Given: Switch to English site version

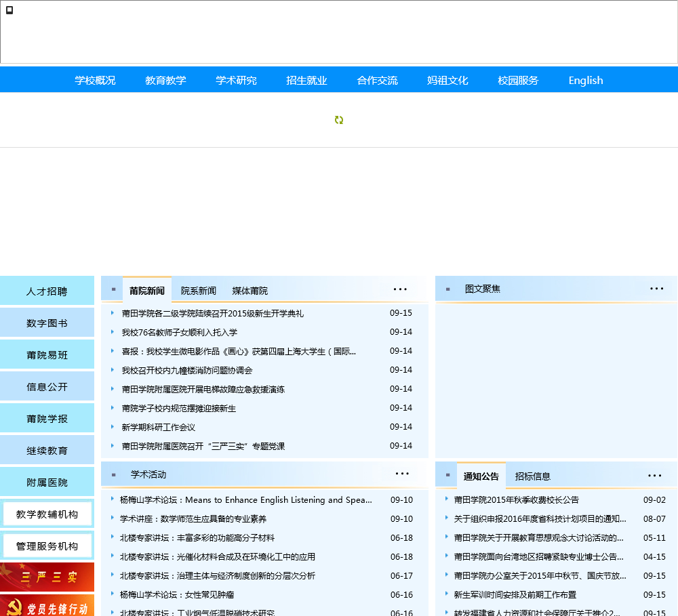Looking at the screenshot, I should (x=586, y=80).
